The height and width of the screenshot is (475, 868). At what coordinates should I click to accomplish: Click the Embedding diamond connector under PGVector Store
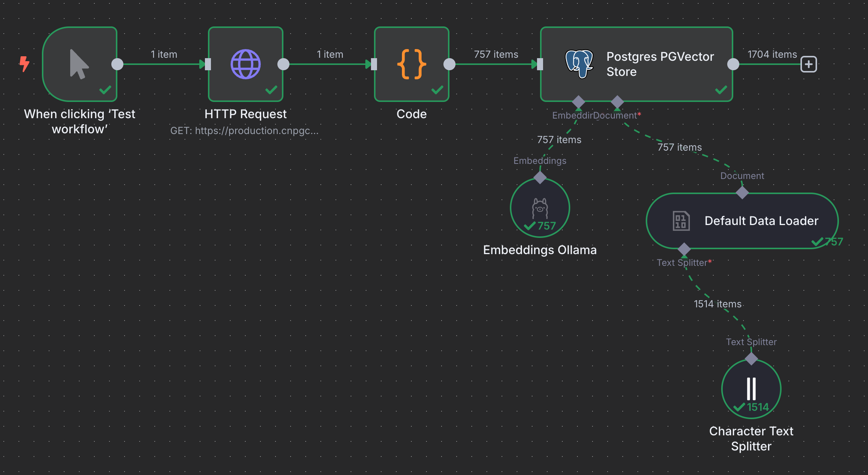pos(579,102)
